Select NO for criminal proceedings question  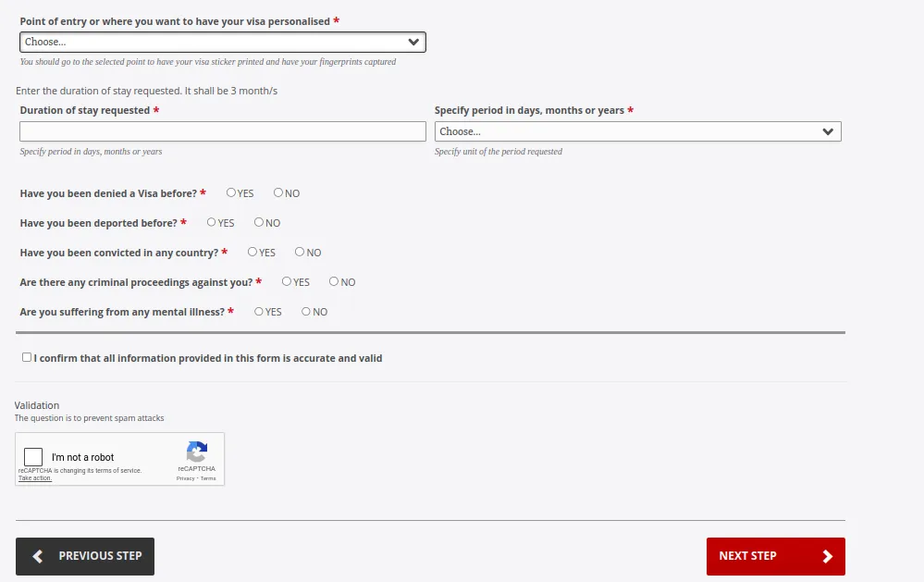pos(332,280)
